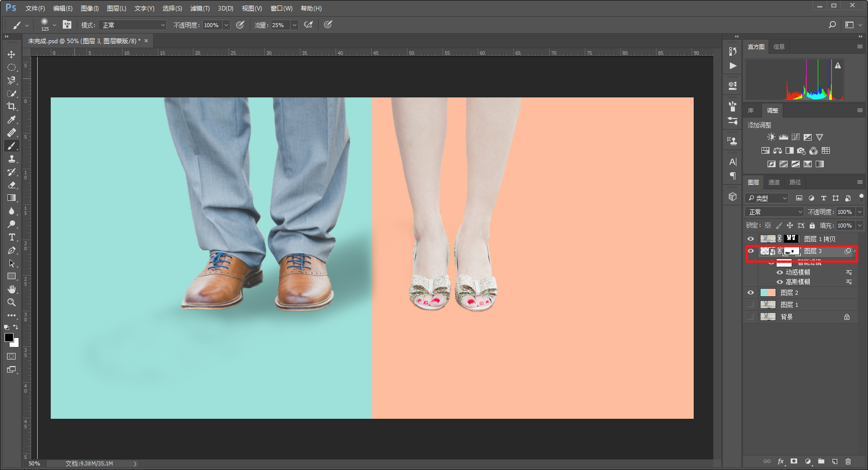Open the 滤镜(T) menu
The width and height of the screenshot is (868, 470).
199,9
